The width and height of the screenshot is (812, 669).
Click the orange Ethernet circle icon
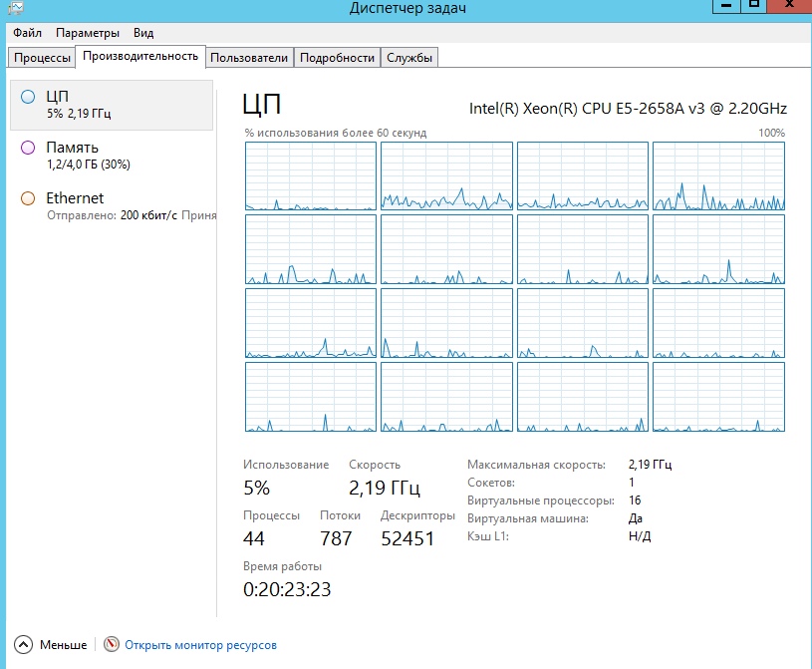point(28,198)
